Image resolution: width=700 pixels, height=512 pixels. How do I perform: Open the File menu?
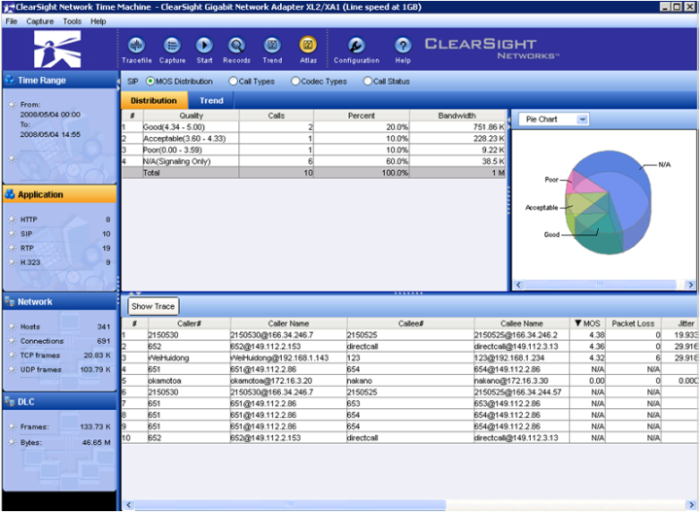pyautogui.click(x=11, y=21)
